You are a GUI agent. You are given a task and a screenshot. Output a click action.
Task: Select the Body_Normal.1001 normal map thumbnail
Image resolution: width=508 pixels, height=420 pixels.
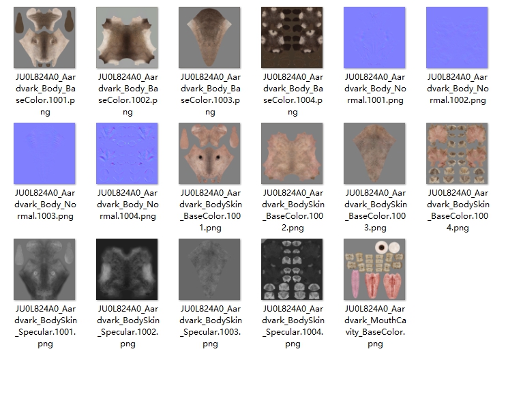tap(374, 37)
